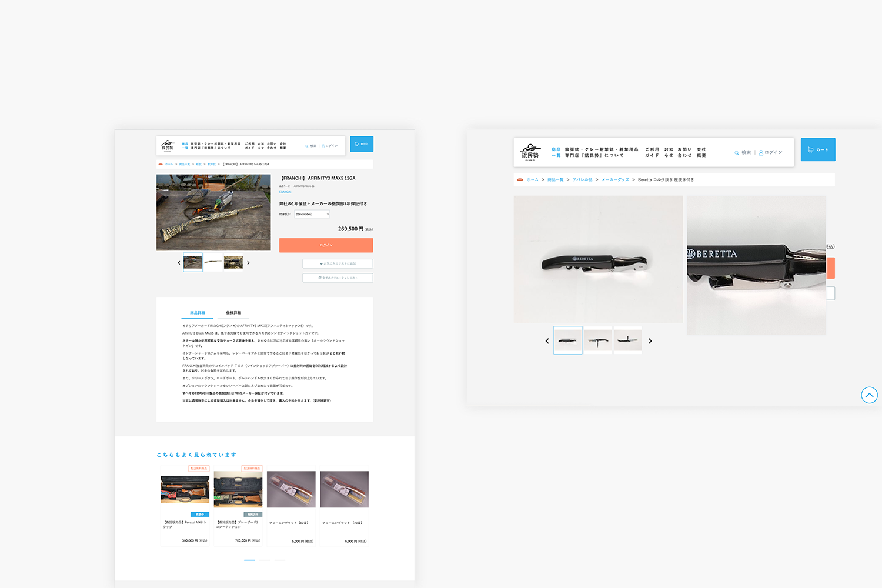
Task: Click the red home icon in the breadcrumb
Action: click(x=520, y=179)
